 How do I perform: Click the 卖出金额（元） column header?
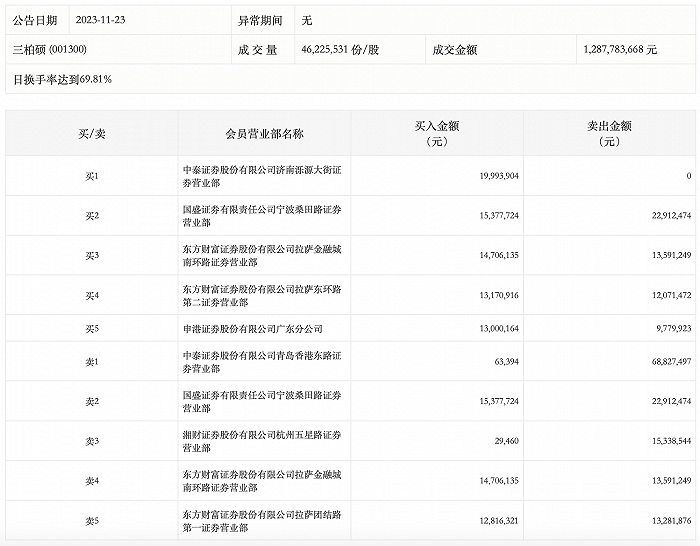pyautogui.click(x=609, y=133)
